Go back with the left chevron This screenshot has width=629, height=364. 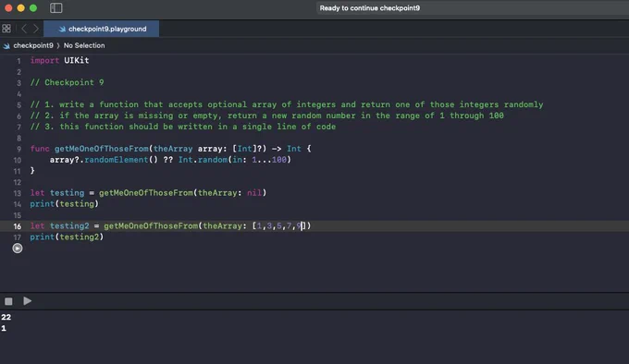coord(24,29)
